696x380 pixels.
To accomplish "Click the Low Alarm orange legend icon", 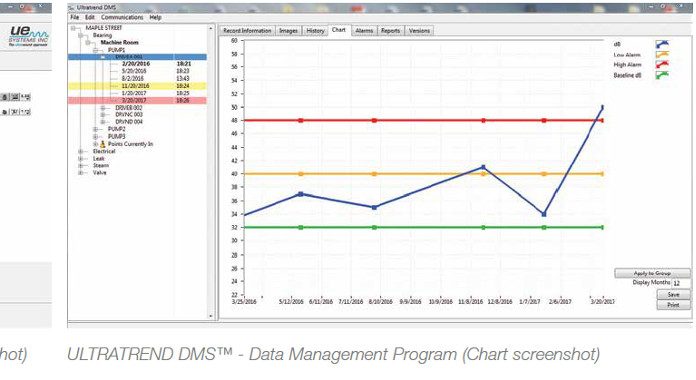I will [662, 55].
